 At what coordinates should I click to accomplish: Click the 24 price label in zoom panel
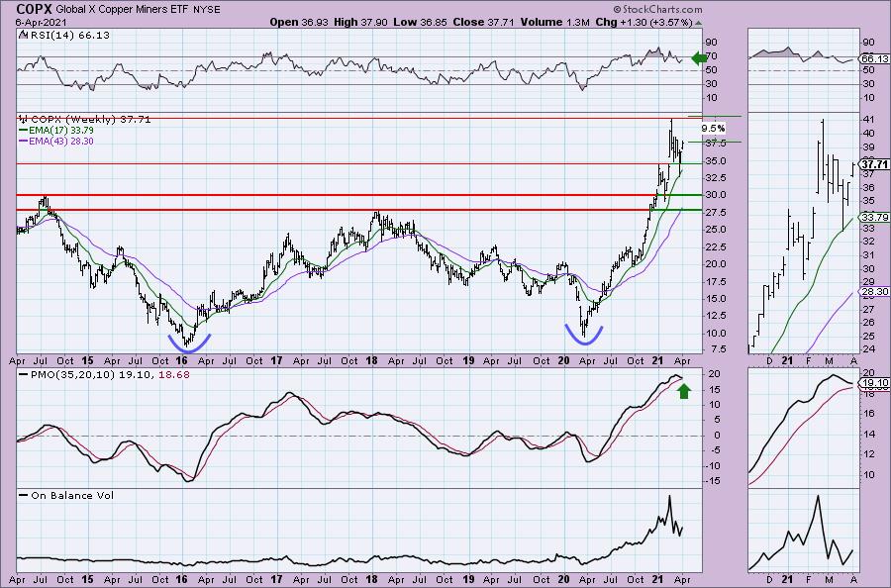pyautogui.click(x=867, y=349)
